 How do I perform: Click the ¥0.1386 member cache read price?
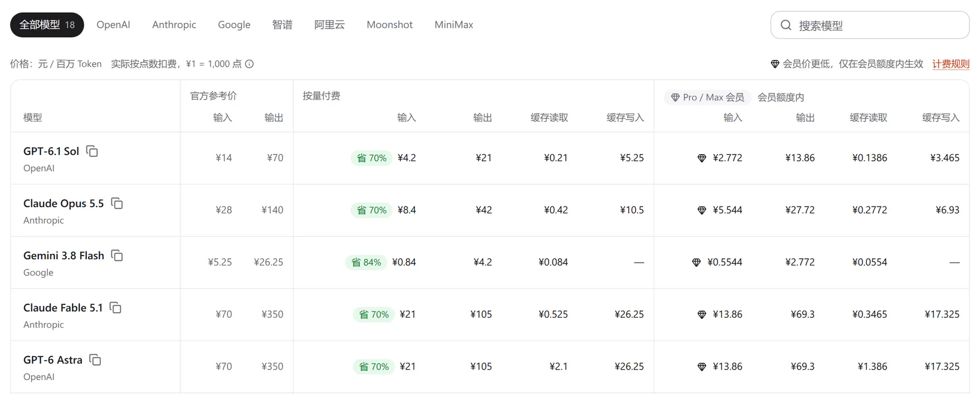pyautogui.click(x=870, y=158)
